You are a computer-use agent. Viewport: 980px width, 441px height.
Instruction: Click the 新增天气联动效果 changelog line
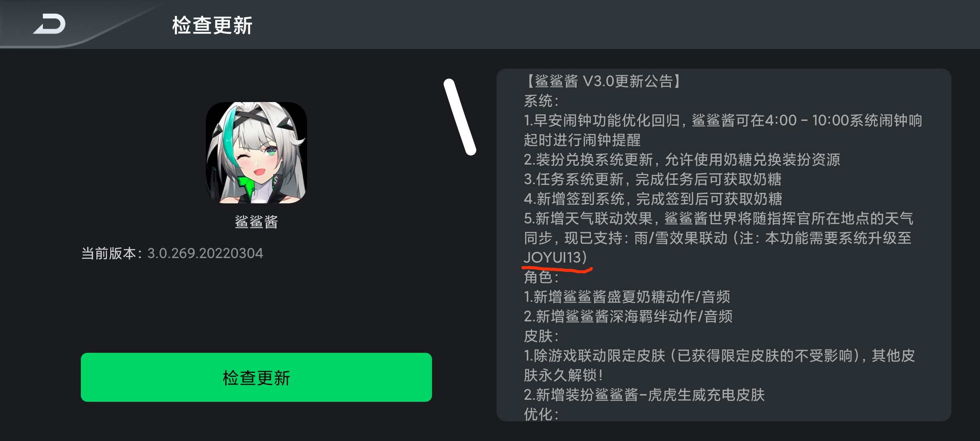click(x=719, y=238)
